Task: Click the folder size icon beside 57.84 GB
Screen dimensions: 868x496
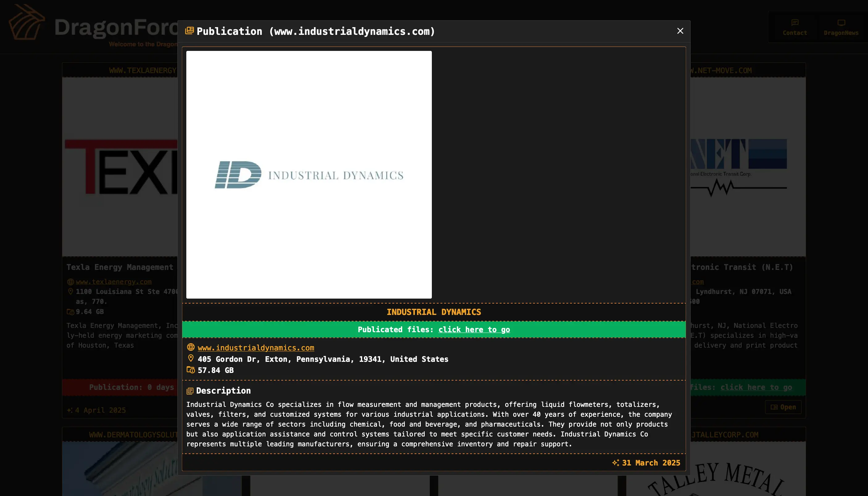Action: 191,370
